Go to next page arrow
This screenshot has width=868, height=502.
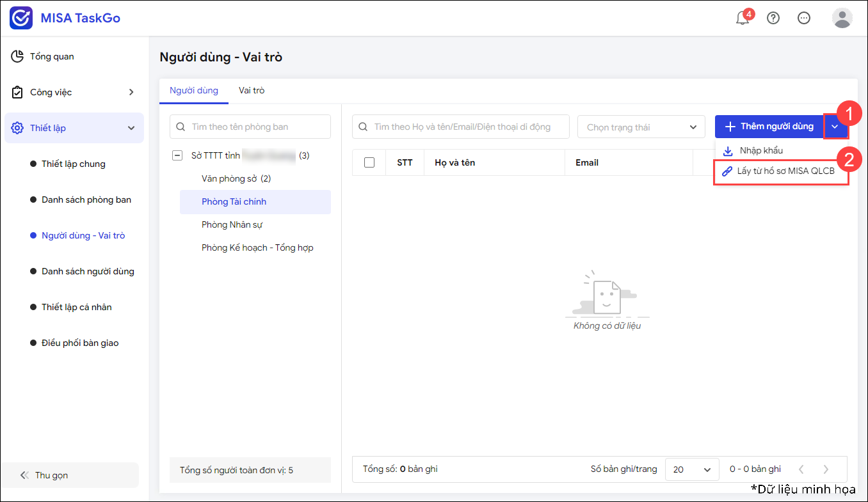[x=826, y=469]
